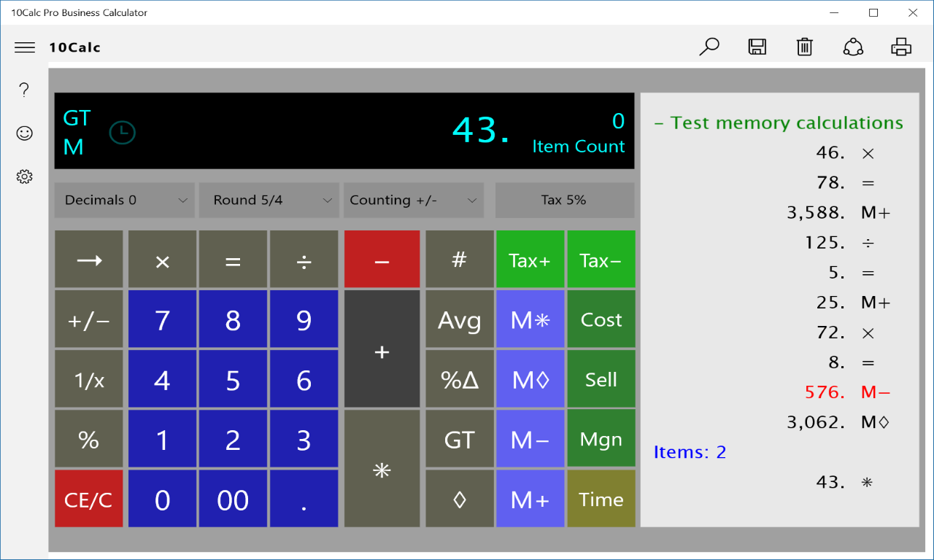Save the calculation tape

click(757, 46)
